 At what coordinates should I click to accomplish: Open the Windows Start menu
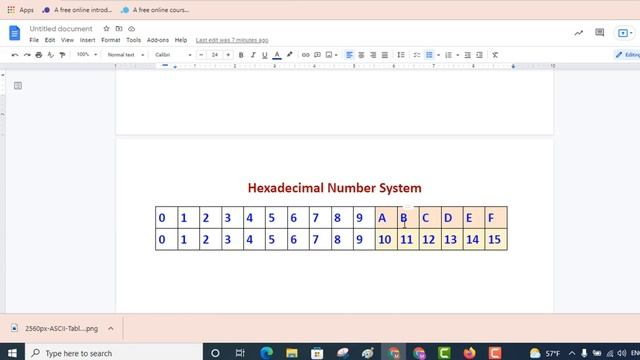tap(12, 353)
